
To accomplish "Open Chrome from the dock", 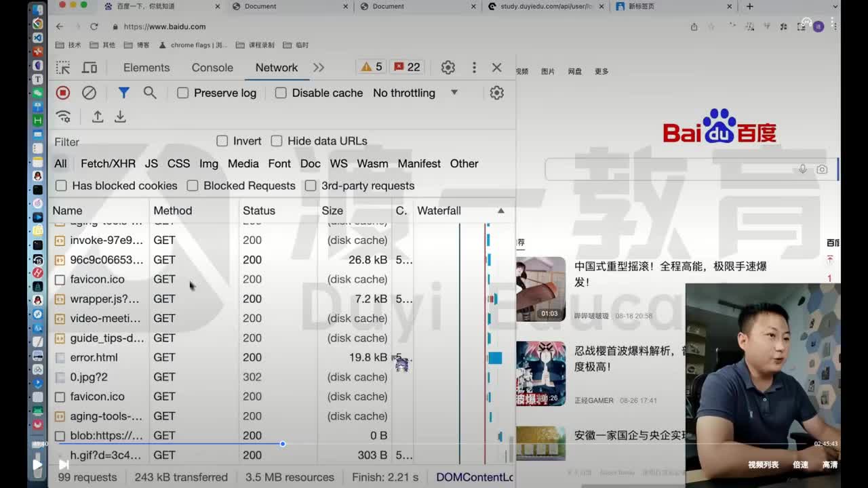I will point(37,24).
